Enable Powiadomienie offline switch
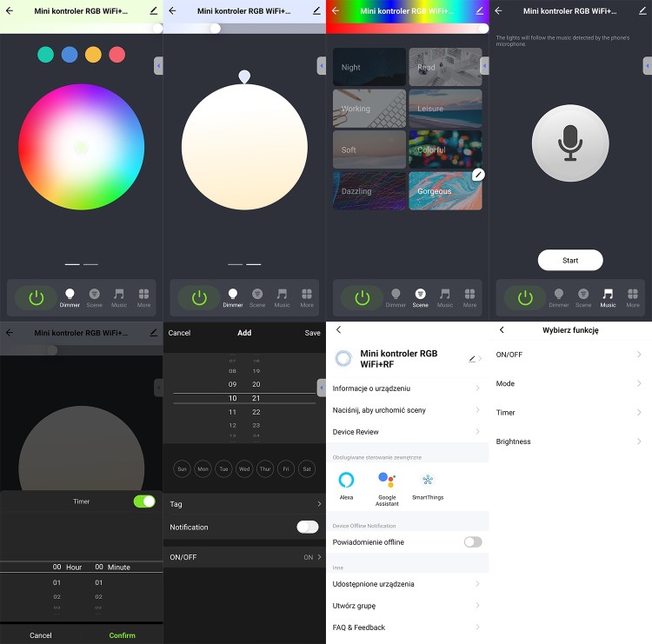Viewport: 652px width, 644px height. (x=473, y=542)
